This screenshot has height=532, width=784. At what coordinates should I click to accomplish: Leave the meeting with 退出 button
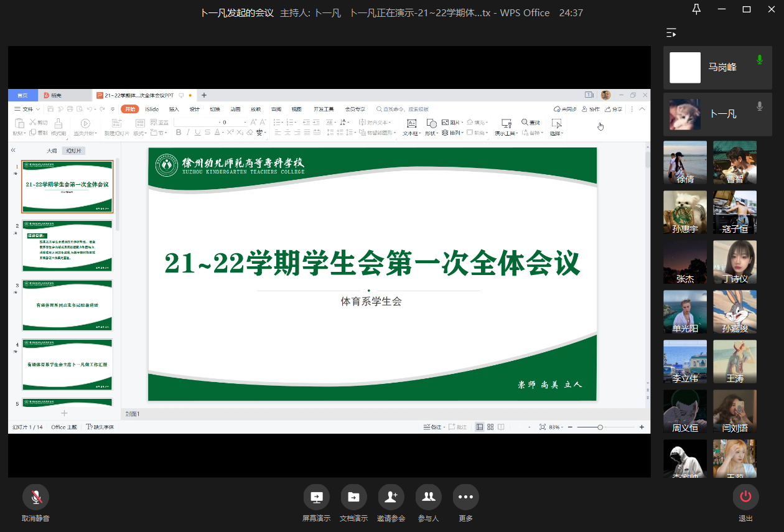click(745, 497)
